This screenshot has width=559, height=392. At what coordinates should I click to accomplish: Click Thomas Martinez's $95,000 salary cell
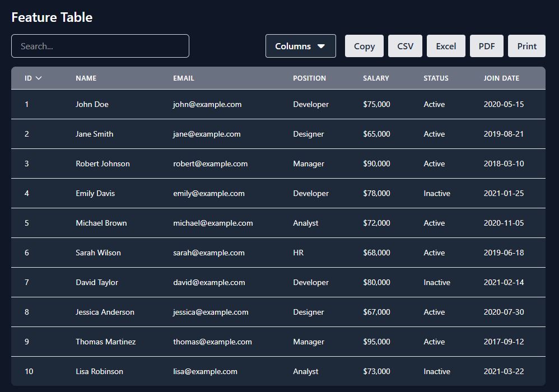(376, 342)
